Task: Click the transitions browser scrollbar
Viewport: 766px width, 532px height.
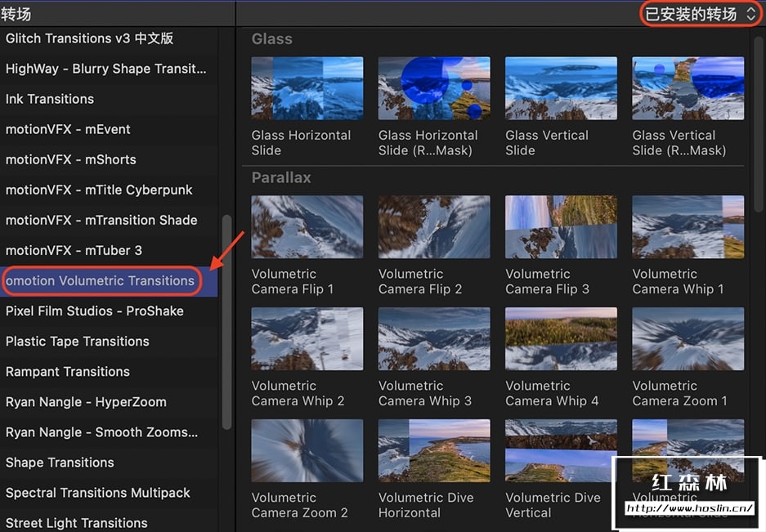Action: tap(759, 124)
